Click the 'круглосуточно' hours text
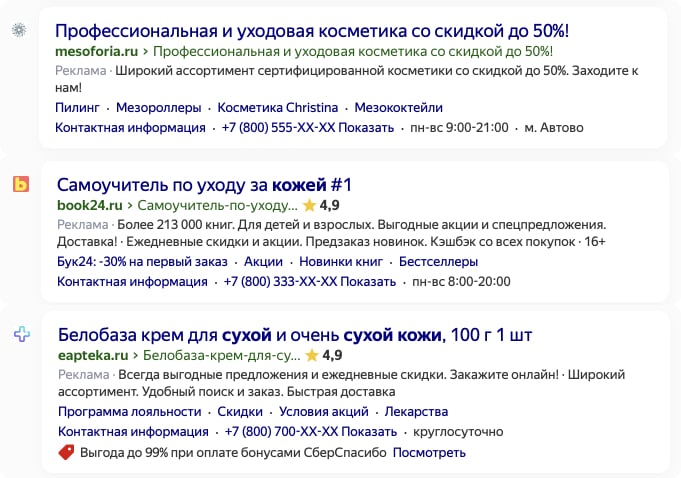Image resolution: width=681 pixels, height=478 pixels. (458, 432)
